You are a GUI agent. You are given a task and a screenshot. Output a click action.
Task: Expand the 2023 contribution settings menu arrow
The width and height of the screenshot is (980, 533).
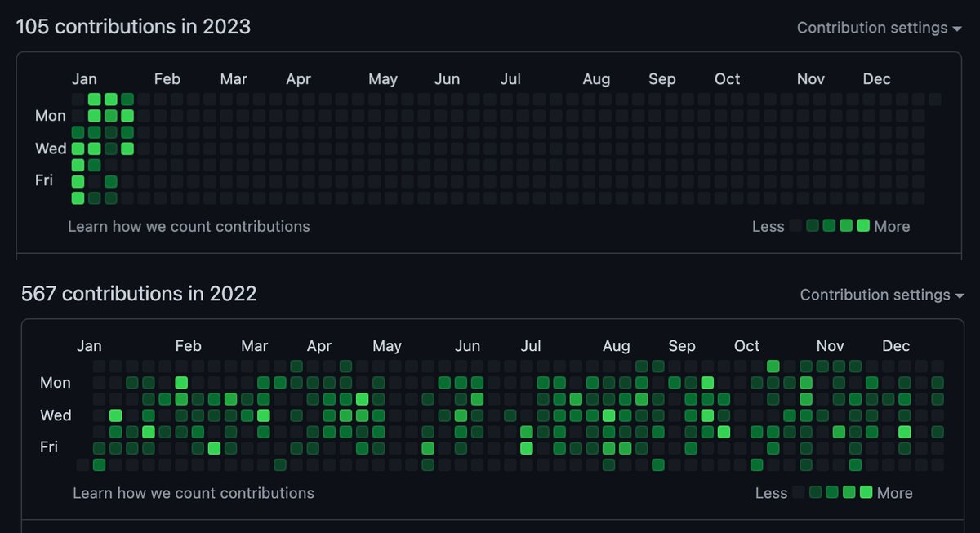coord(955,28)
